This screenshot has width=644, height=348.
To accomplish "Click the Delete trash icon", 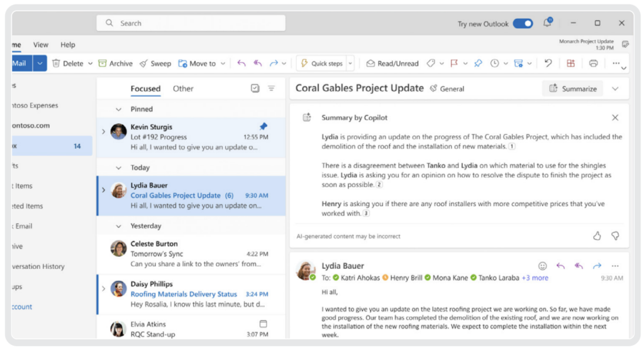I will click(56, 63).
